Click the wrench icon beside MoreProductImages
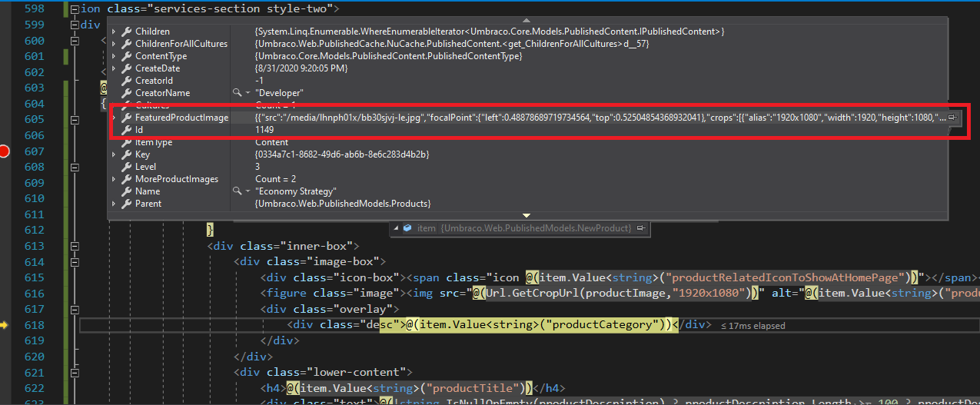 click(x=126, y=179)
